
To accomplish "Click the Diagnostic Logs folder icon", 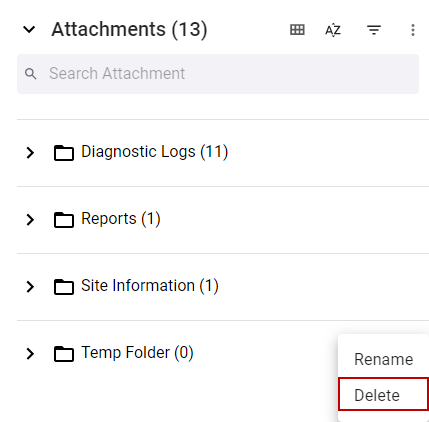I will 64,153.
